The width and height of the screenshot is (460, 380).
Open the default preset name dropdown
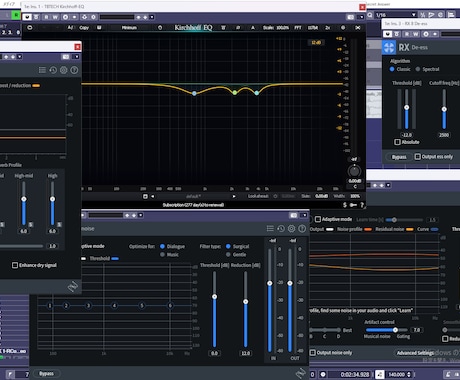193,196
